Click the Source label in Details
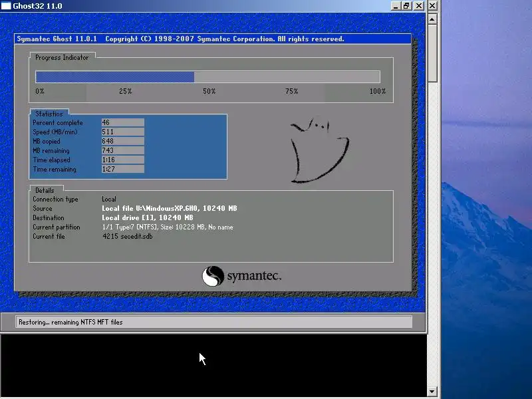532x399 pixels. tap(43, 208)
